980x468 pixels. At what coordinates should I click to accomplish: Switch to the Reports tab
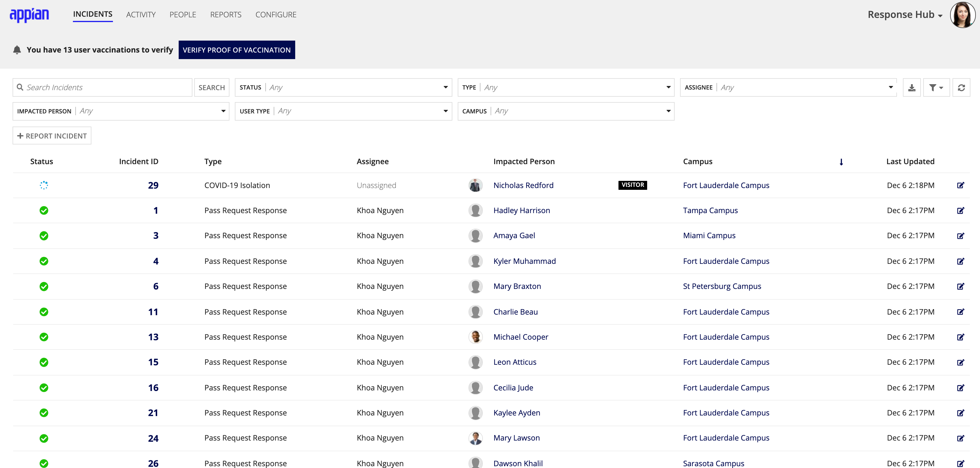point(226,14)
